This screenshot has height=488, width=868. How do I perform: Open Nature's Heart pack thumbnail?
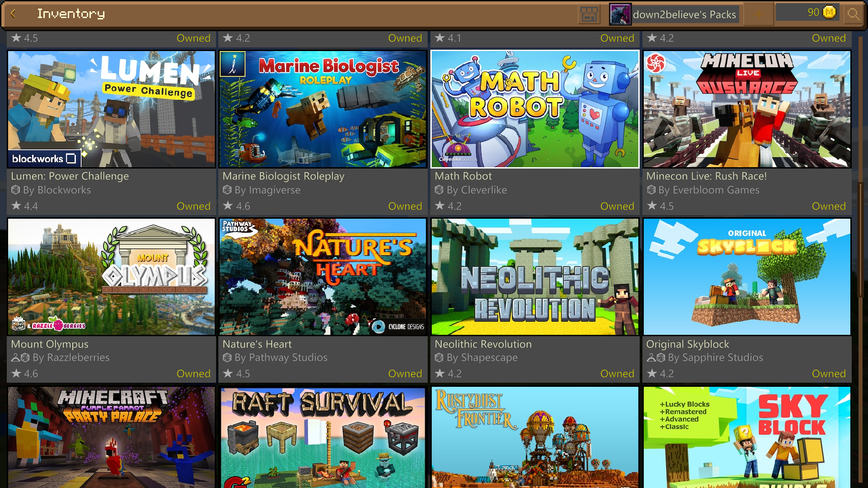pos(323,277)
